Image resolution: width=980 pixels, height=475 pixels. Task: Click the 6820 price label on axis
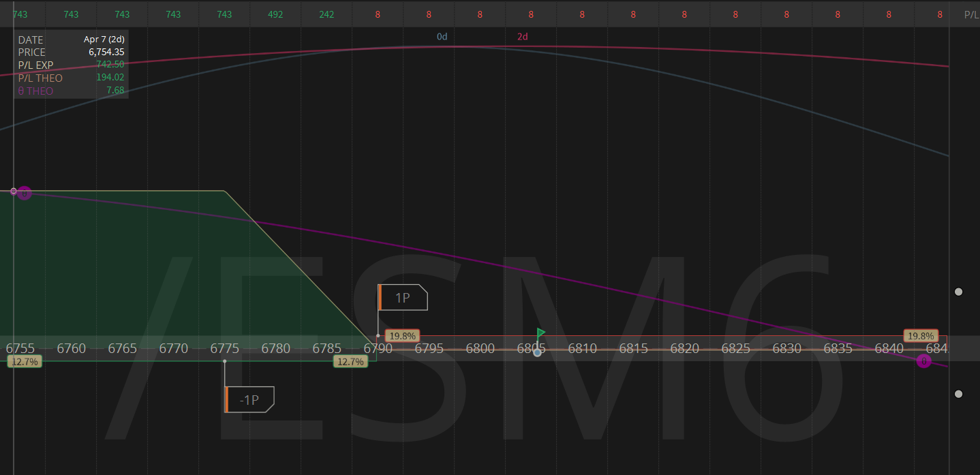(x=684, y=349)
